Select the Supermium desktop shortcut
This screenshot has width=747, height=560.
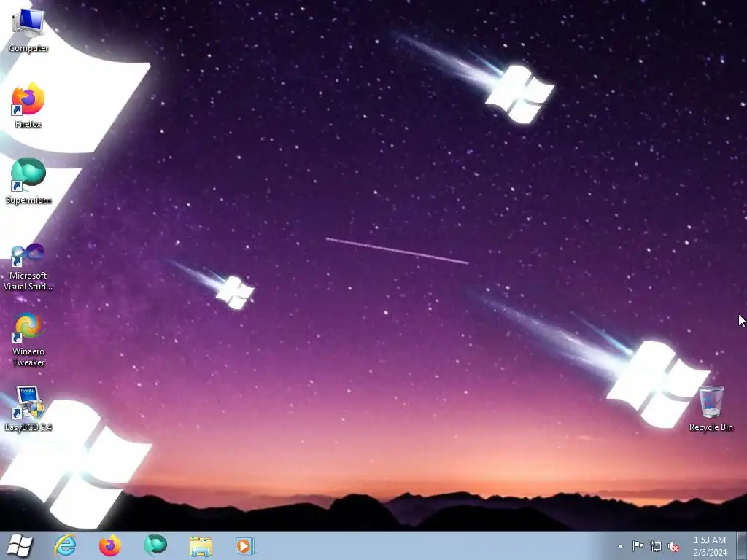click(28, 182)
